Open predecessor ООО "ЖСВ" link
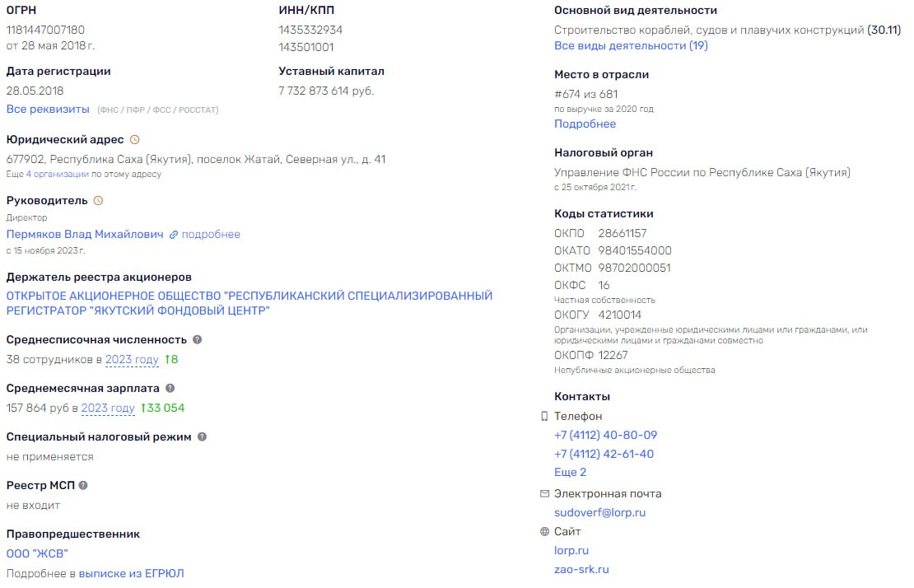This screenshot has height=588, width=914. [37, 554]
